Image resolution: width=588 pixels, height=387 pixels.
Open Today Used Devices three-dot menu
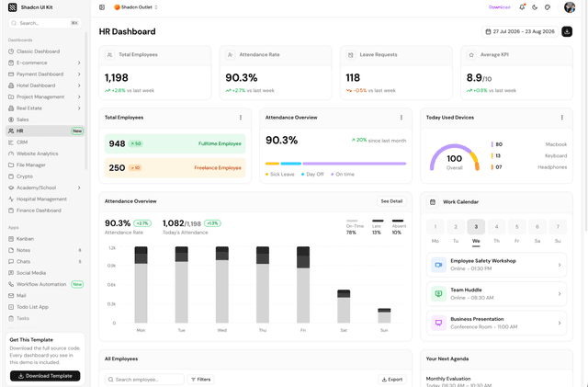coord(561,118)
